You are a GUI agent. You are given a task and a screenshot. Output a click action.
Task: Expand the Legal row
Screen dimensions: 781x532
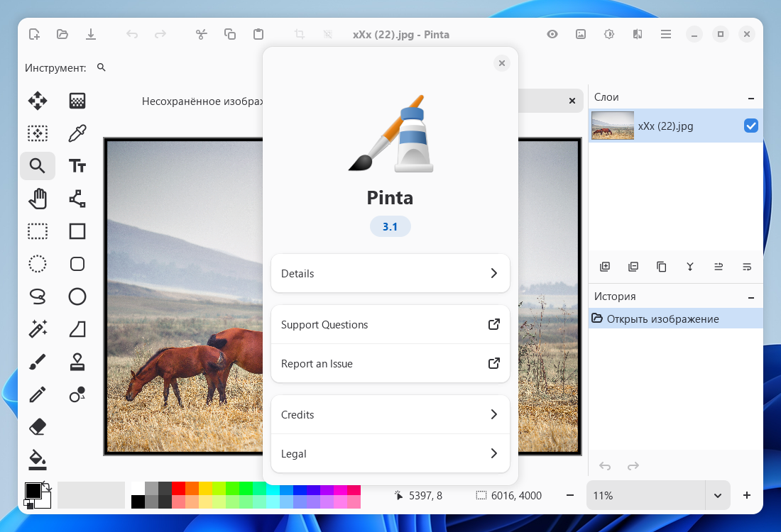pyautogui.click(x=390, y=453)
